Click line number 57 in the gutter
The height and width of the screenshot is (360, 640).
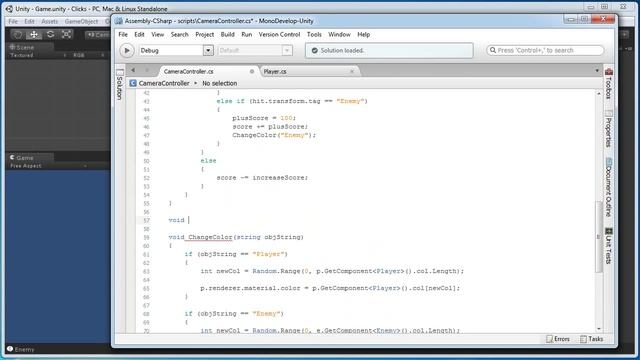[x=146, y=220]
